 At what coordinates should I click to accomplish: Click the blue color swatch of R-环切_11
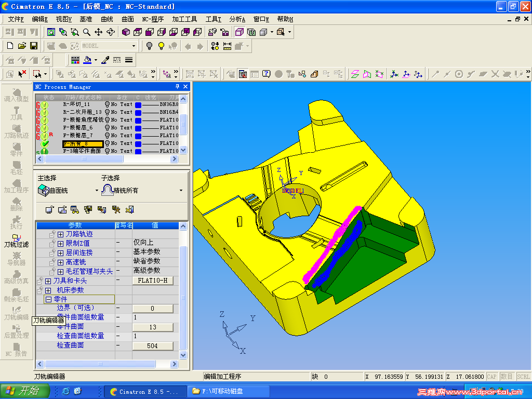tap(138, 104)
